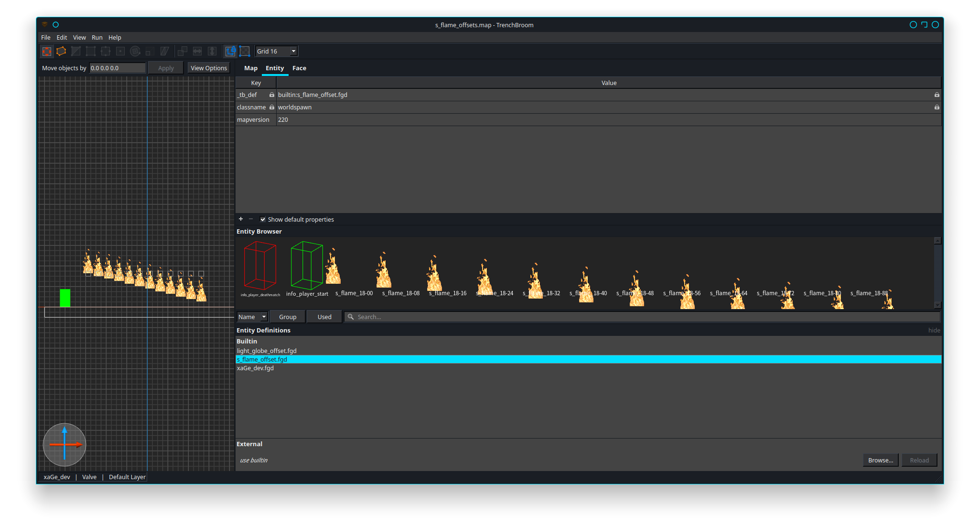980x525 pixels.
Task: Select the flip horizontally toolbar icon
Action: click(197, 51)
